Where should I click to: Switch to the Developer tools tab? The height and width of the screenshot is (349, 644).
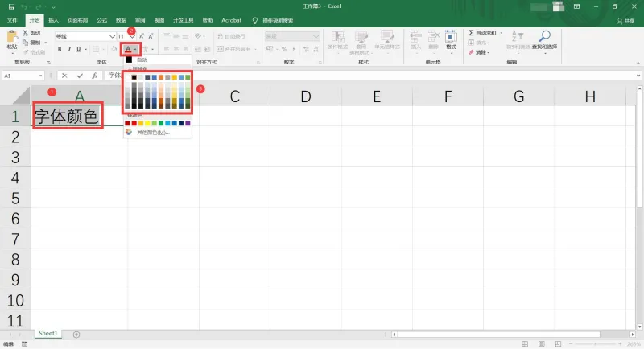tap(184, 20)
